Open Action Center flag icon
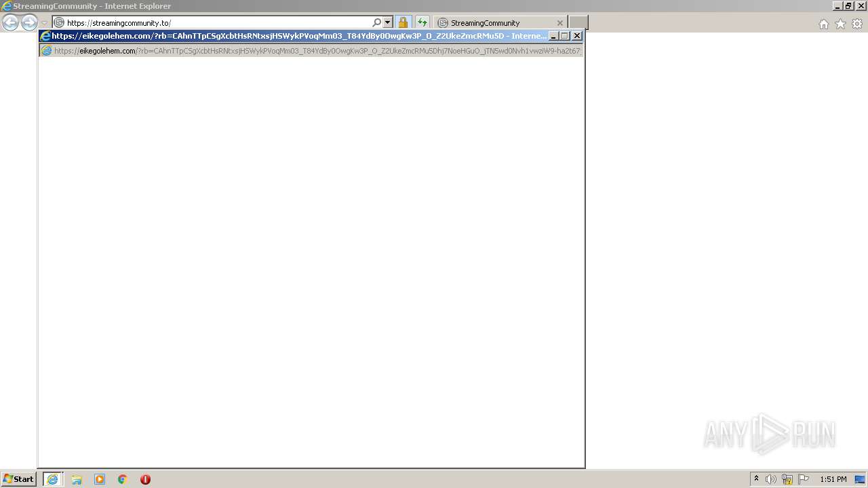The height and width of the screenshot is (488, 868). [x=804, y=479]
